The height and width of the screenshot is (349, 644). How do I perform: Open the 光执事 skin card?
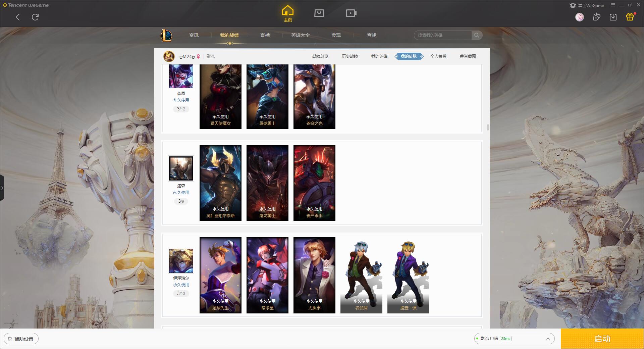pos(314,275)
